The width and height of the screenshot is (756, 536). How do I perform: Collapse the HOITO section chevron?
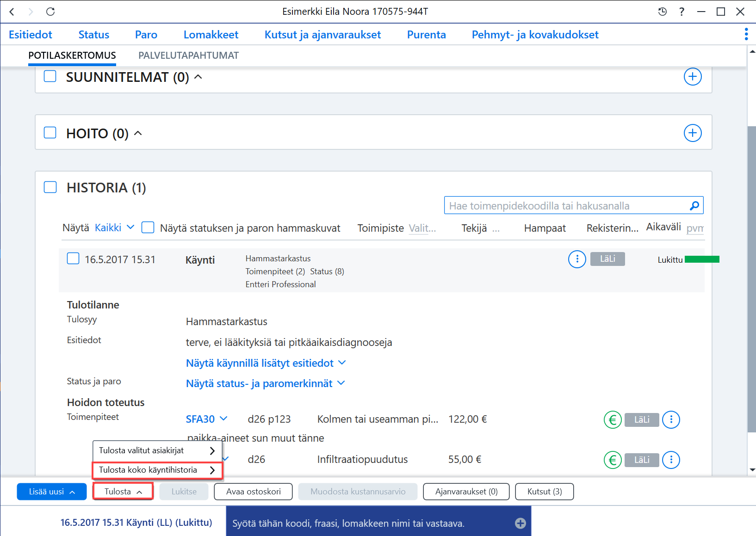point(138,133)
